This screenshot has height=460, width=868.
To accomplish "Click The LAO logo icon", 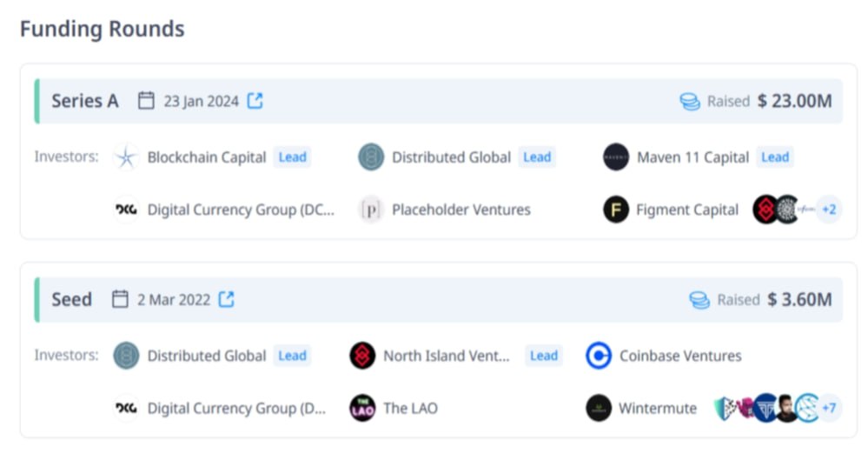I will click(362, 408).
